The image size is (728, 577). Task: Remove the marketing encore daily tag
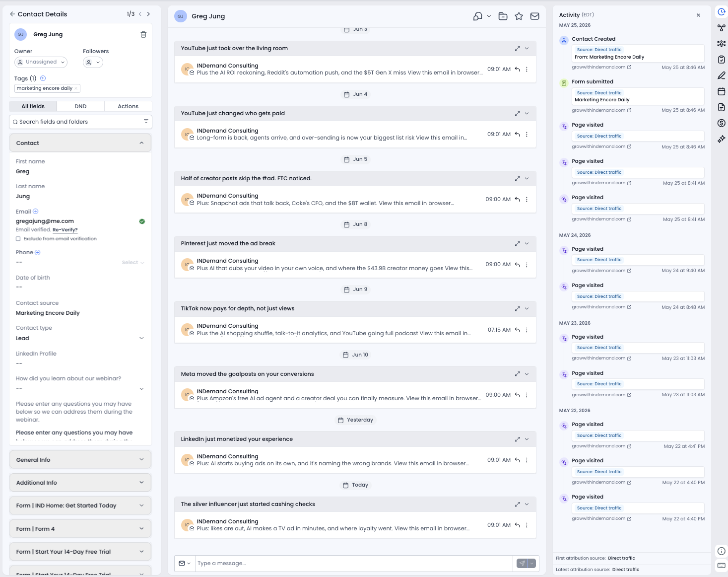(76, 88)
